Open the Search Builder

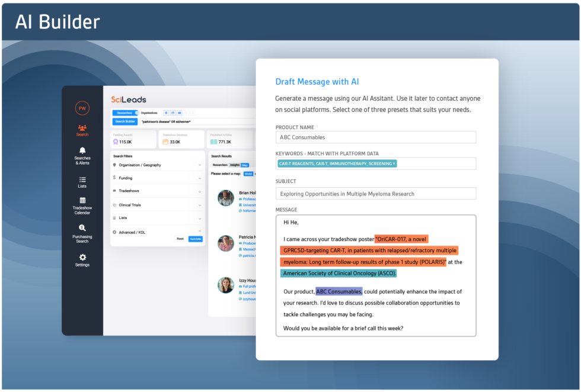pyautogui.click(x=125, y=121)
